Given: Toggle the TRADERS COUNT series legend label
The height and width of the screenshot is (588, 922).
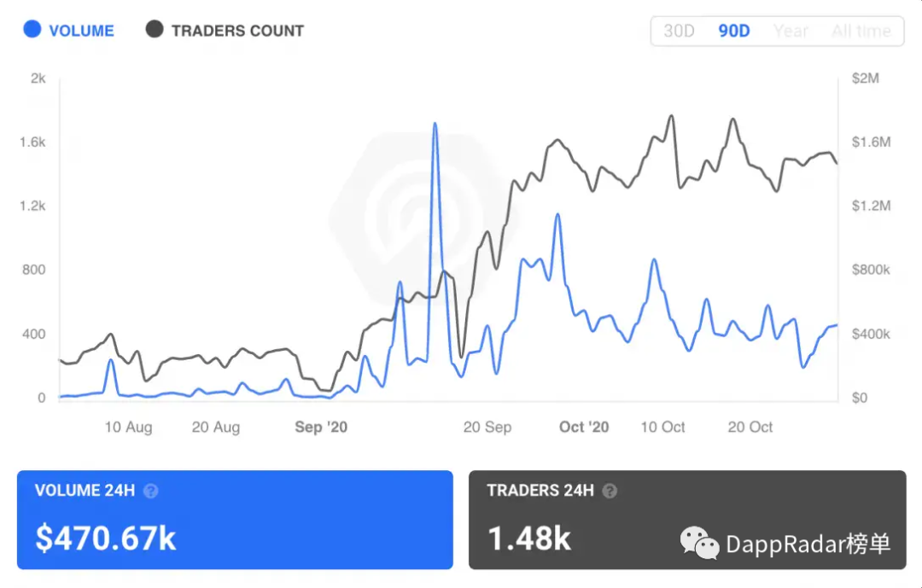Looking at the screenshot, I should [x=237, y=31].
